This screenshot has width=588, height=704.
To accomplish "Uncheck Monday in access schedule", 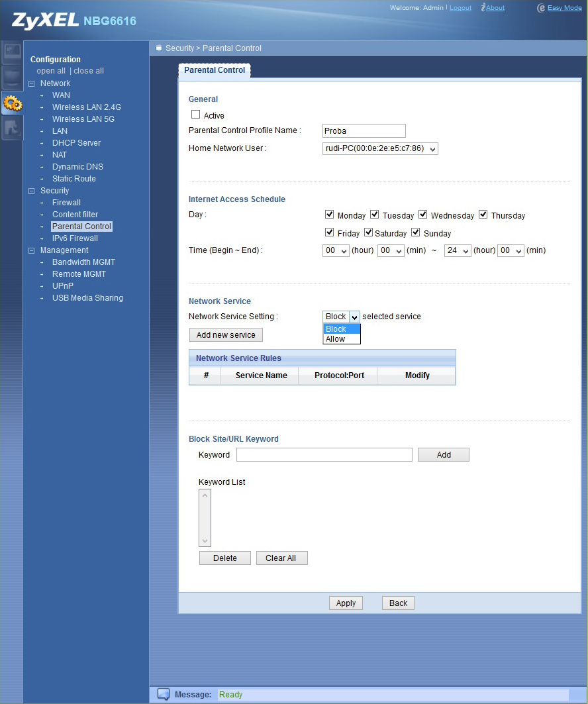I will (x=329, y=214).
